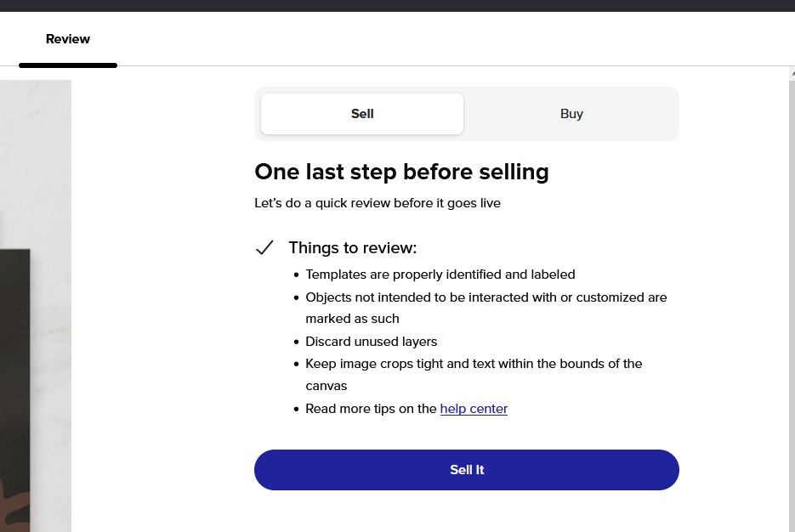Click the black underline beneath the Review tab
795x532 pixels.
tap(68, 65)
